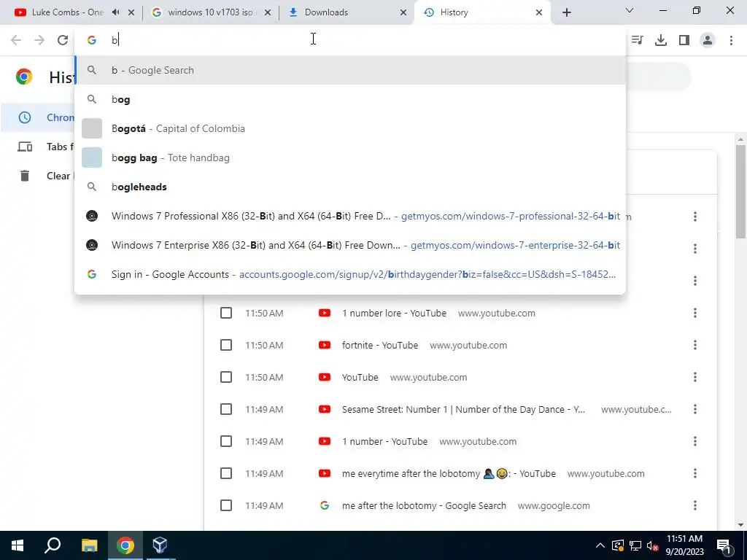This screenshot has width=747, height=560.
Task: Choose the 'b - Google Search' suggestion
Action: point(350,71)
